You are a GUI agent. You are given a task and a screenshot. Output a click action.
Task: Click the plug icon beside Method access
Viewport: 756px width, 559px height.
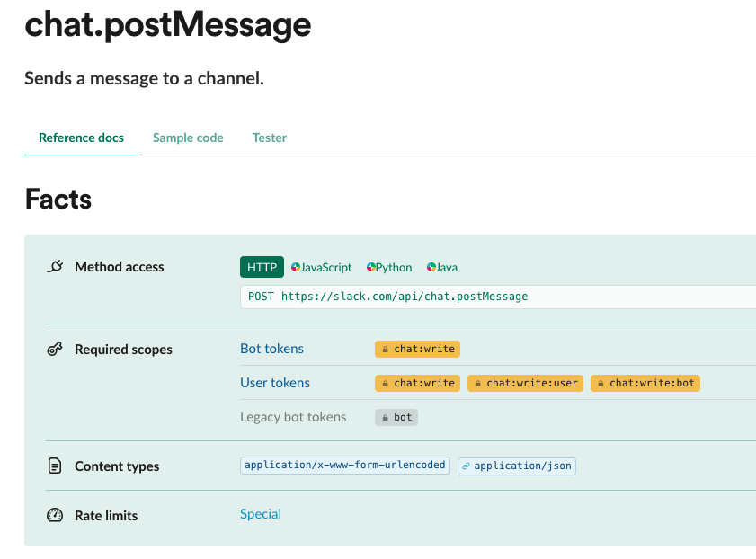[55, 266]
